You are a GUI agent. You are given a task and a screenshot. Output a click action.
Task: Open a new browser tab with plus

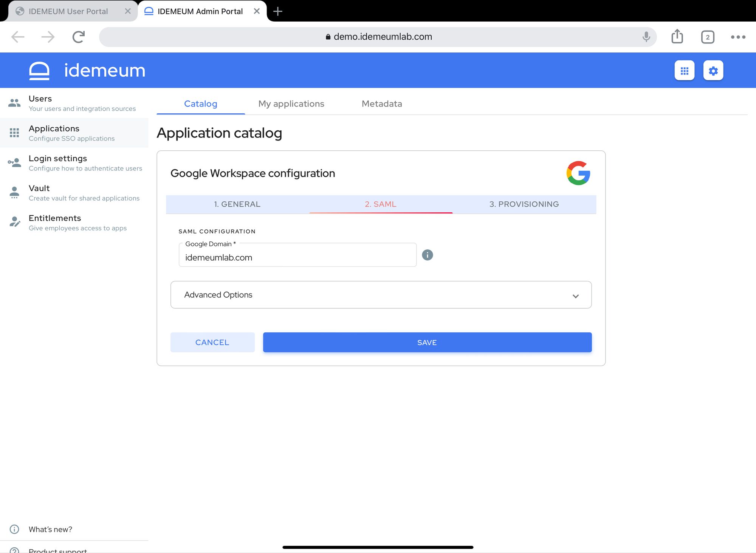pyautogui.click(x=278, y=11)
